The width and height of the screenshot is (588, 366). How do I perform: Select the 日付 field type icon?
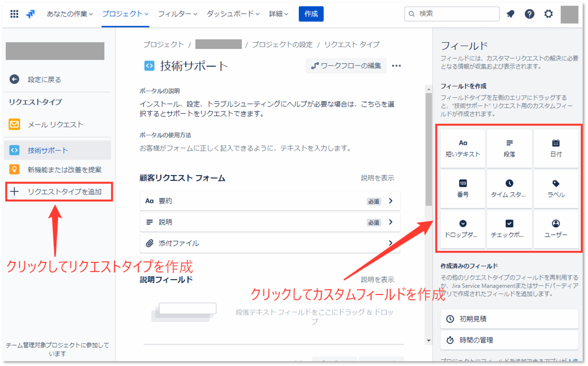(x=556, y=147)
